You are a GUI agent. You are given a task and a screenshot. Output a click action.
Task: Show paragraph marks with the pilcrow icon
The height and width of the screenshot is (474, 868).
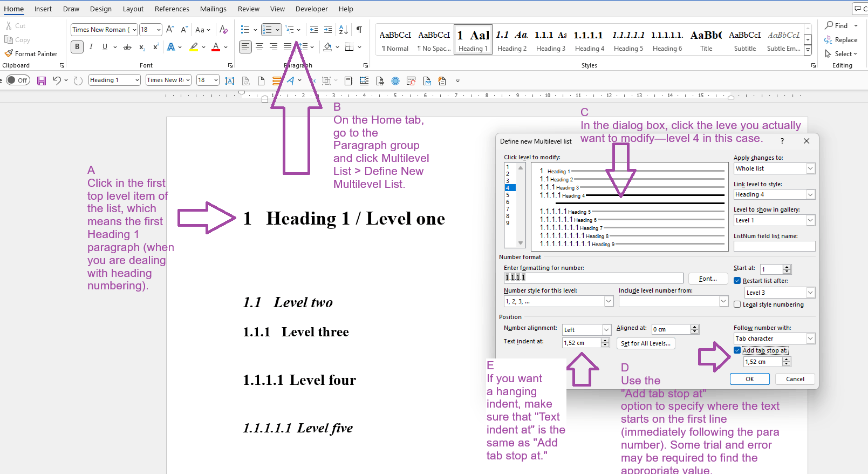tap(359, 29)
